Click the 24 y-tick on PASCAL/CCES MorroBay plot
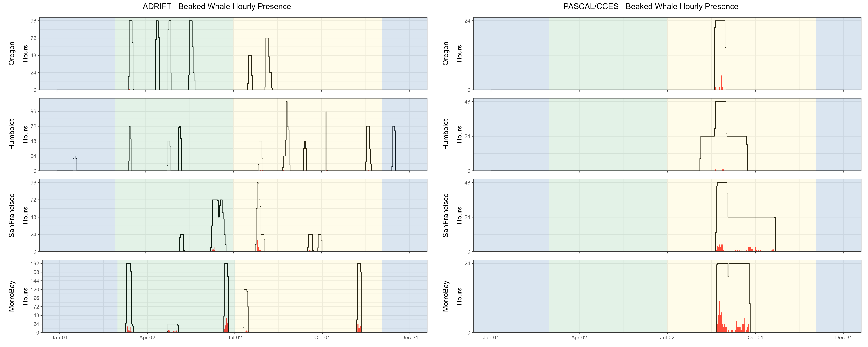Screen dimensions: 868x347 pos(467,263)
